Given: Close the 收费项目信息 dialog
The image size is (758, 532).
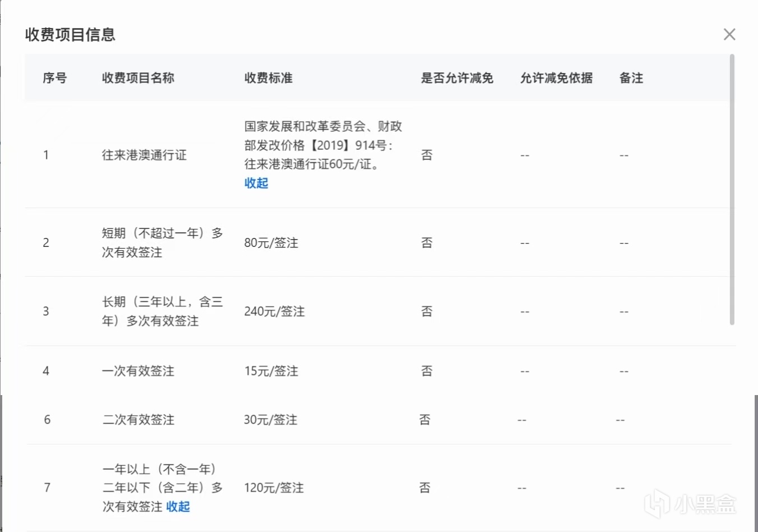Looking at the screenshot, I should tap(729, 34).
